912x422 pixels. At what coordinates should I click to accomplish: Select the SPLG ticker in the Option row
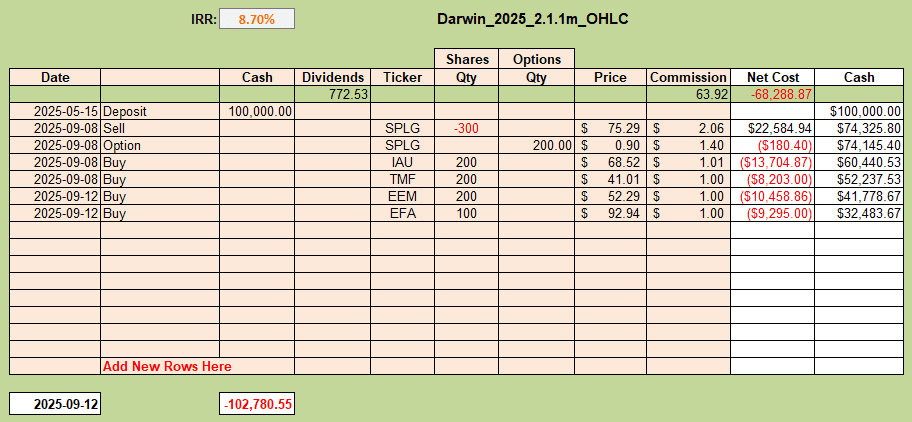(x=402, y=145)
